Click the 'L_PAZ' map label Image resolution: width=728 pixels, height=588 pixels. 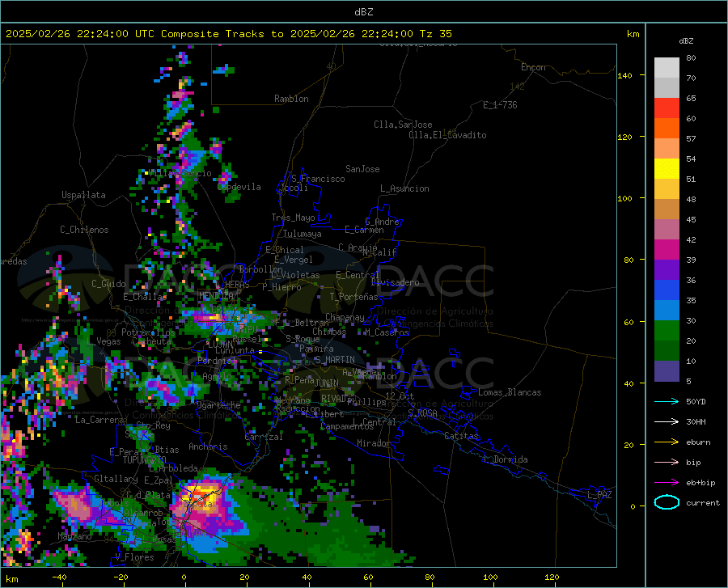[599, 495]
